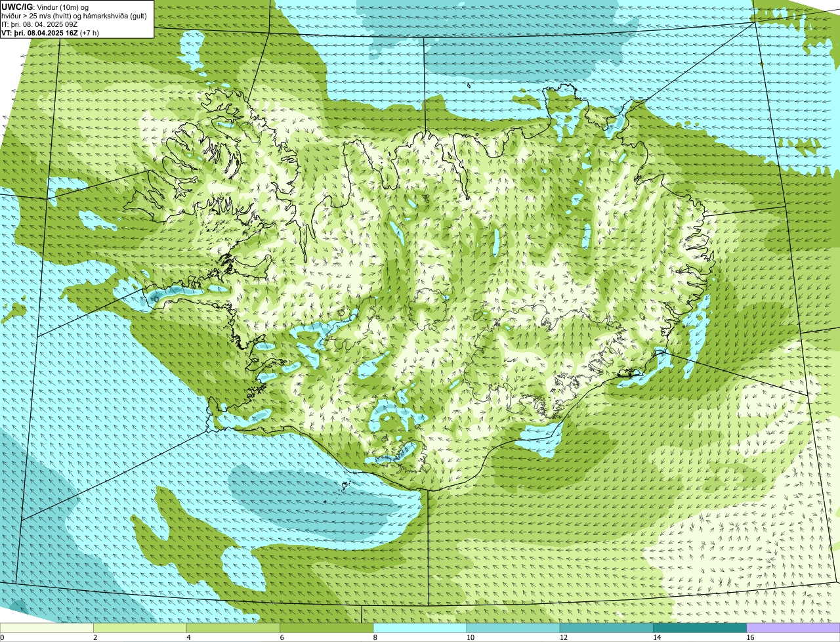
Task: Click the scale label '16'
Action: pyautogui.click(x=750, y=637)
